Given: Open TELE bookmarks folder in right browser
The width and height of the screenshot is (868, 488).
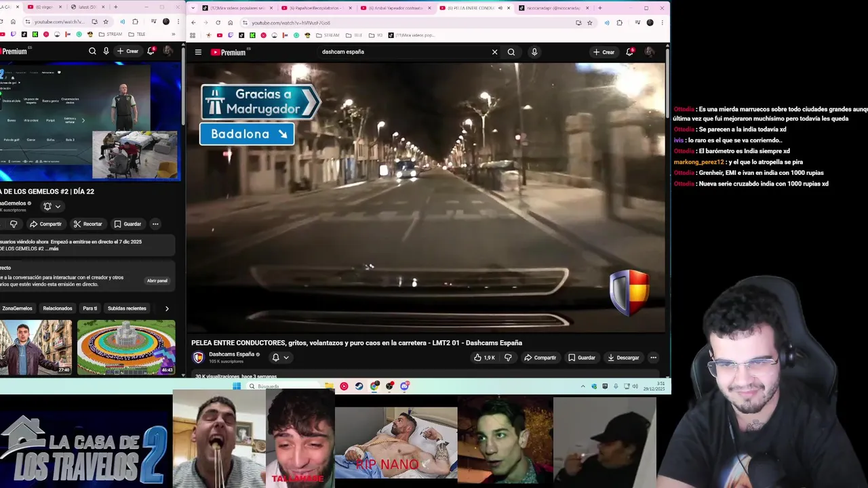Looking at the screenshot, I should click(354, 35).
